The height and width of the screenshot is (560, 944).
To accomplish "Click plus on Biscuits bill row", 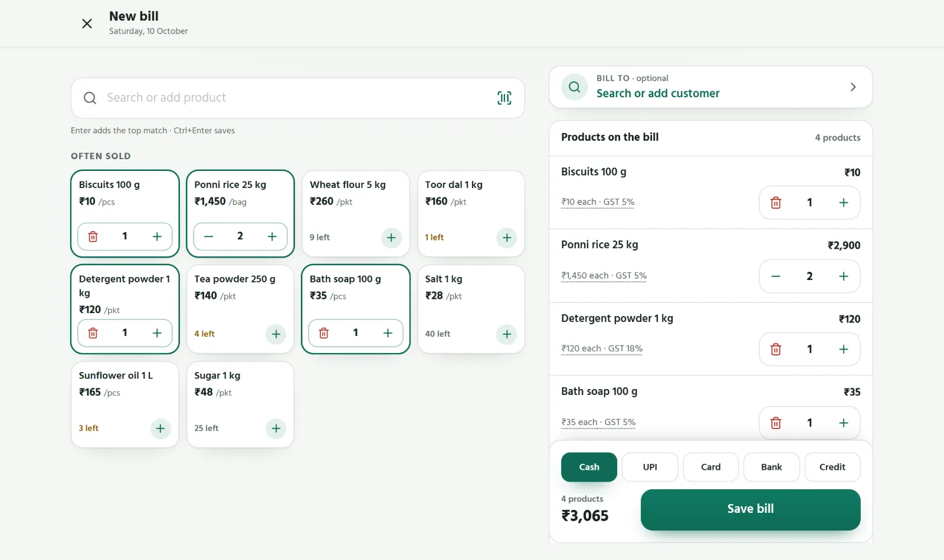I will coord(844,203).
